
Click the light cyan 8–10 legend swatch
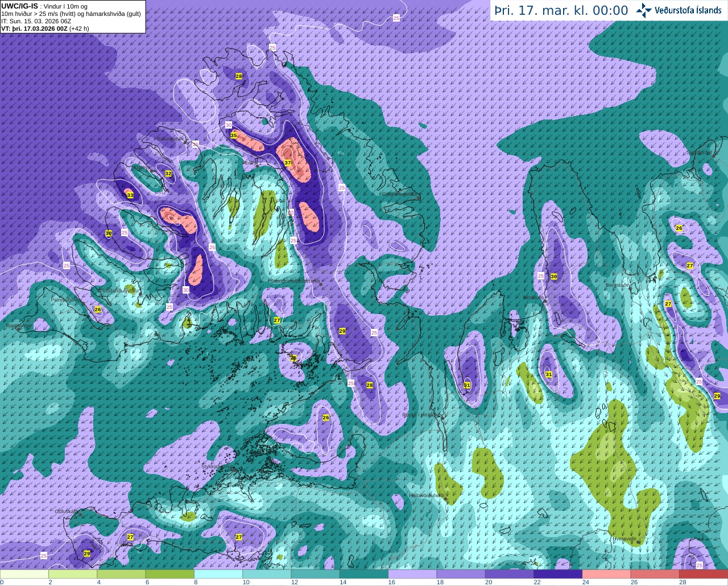click(x=218, y=574)
